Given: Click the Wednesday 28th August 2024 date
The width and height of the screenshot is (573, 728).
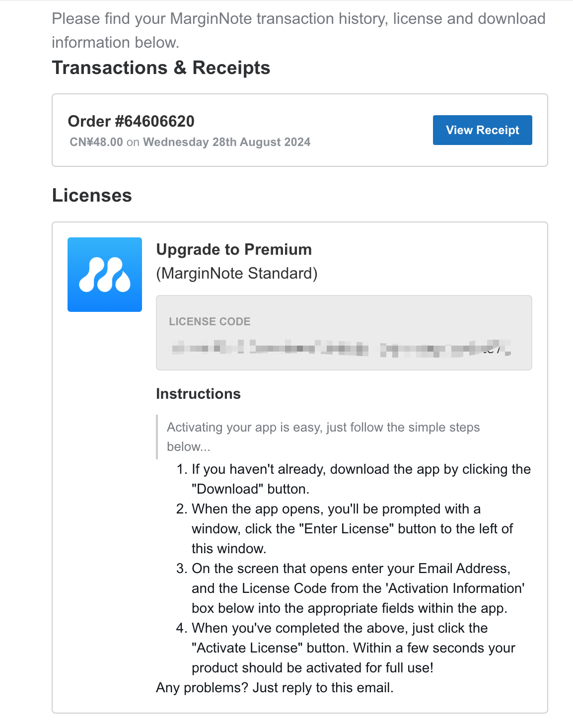Looking at the screenshot, I should coord(226,142).
